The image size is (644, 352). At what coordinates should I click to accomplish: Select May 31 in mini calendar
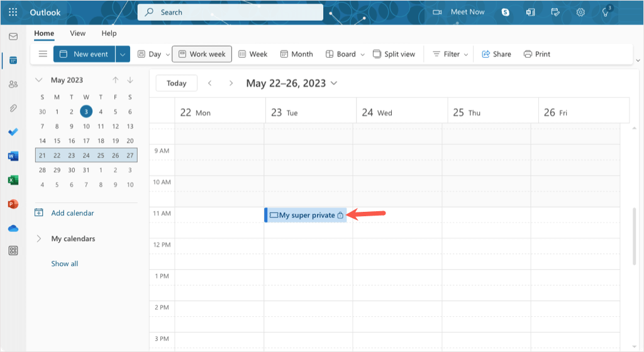[86, 170]
